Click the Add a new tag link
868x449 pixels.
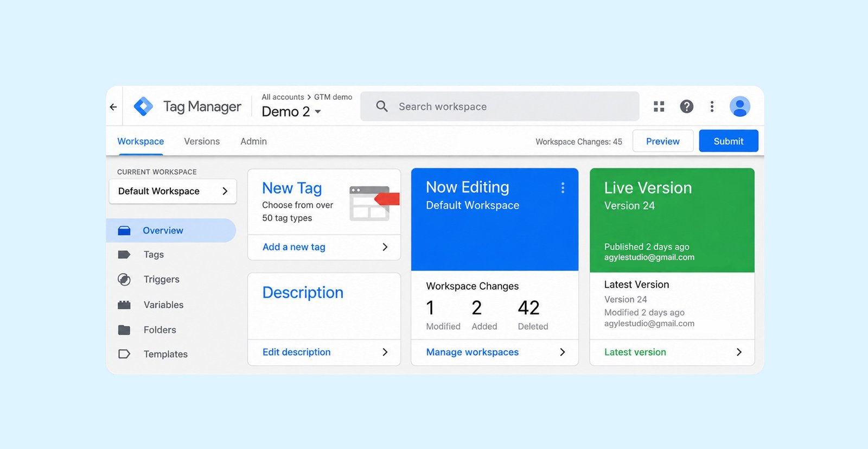294,247
